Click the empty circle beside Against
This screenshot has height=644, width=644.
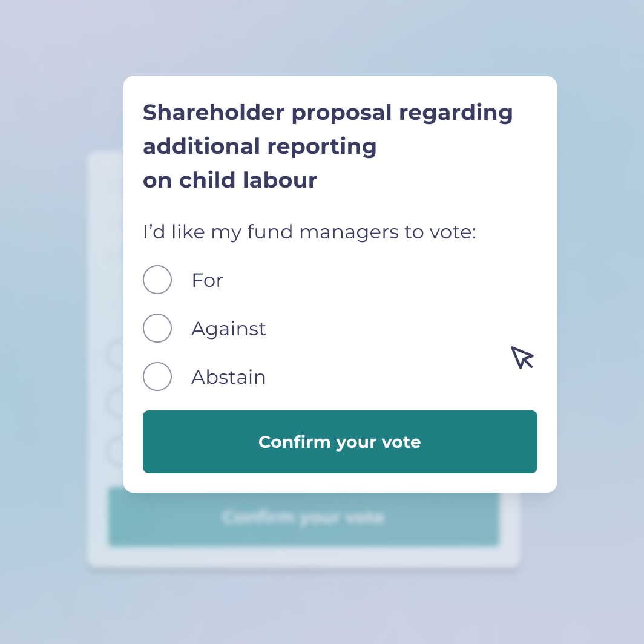tap(157, 328)
